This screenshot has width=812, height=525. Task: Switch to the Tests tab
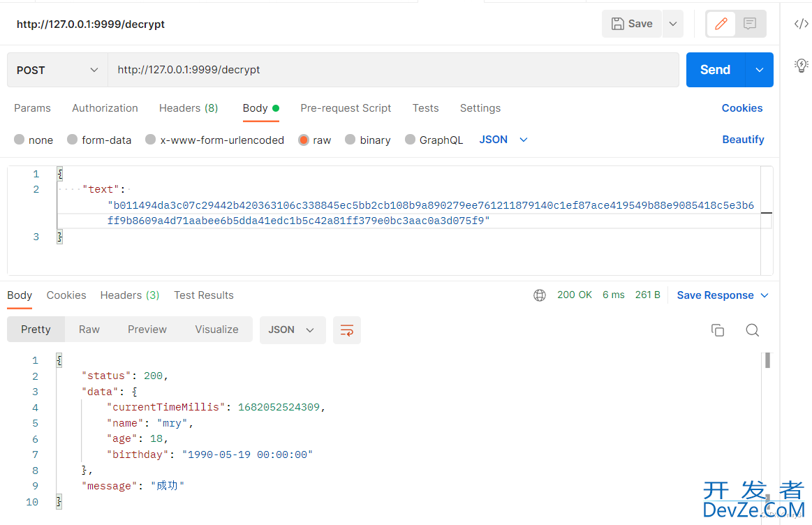pos(426,108)
